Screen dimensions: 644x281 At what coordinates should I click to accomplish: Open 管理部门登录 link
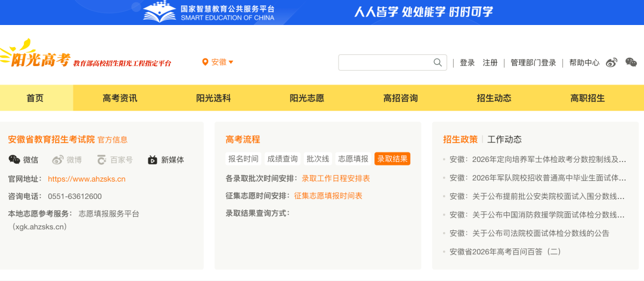click(533, 63)
